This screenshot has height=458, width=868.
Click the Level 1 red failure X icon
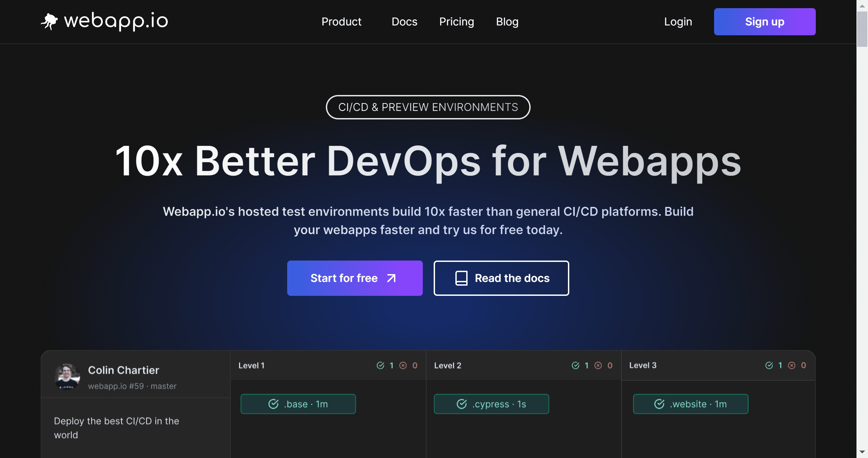pos(403,365)
